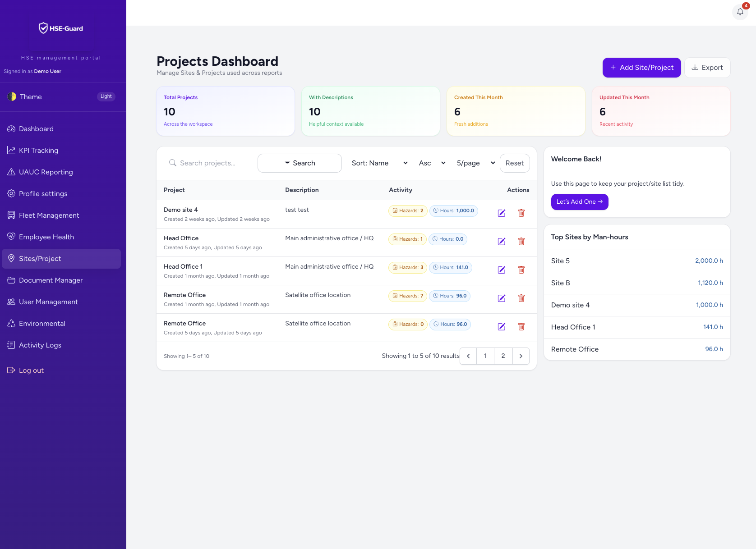Click the Hours: 141.0 badge

(450, 268)
